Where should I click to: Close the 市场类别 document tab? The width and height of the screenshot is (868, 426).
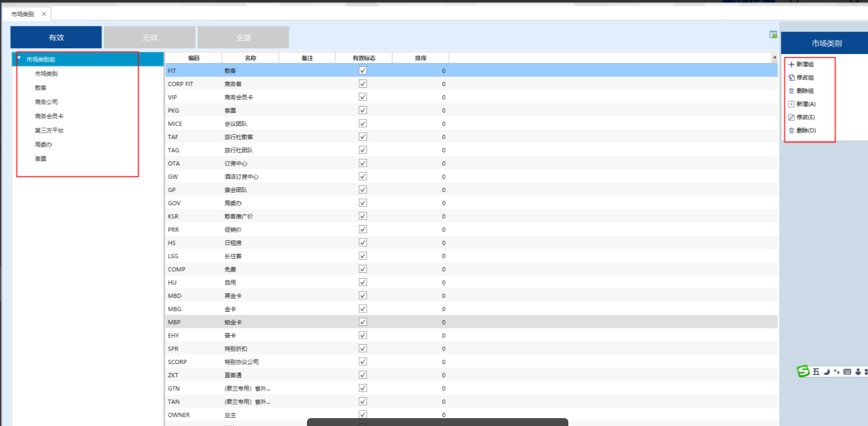(44, 14)
